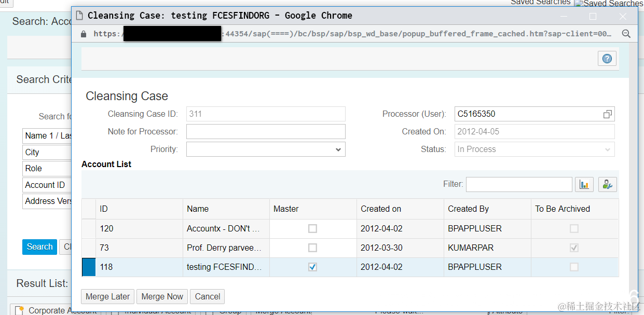Sort by the Created on column header

pos(401,209)
